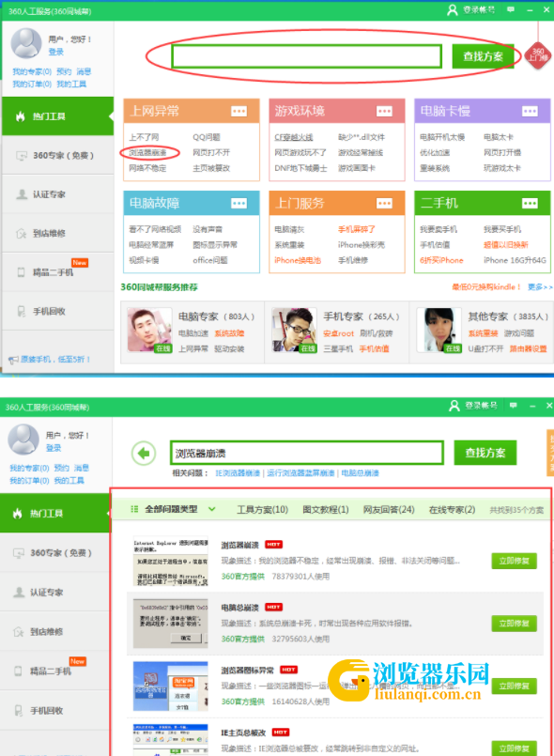Expand more options on 电脑故障 tile
This screenshot has height=756, width=554.
click(239, 204)
